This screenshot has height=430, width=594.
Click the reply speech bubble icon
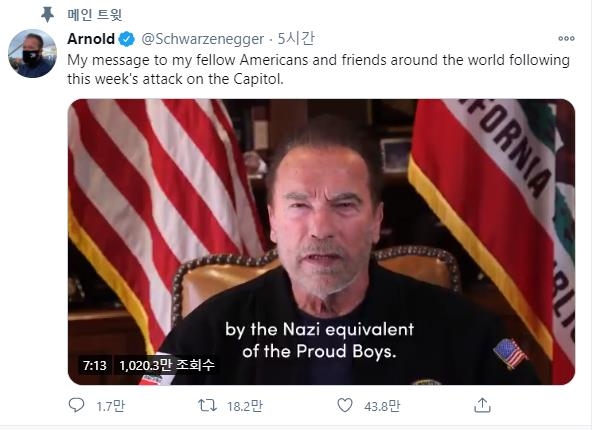[76, 405]
